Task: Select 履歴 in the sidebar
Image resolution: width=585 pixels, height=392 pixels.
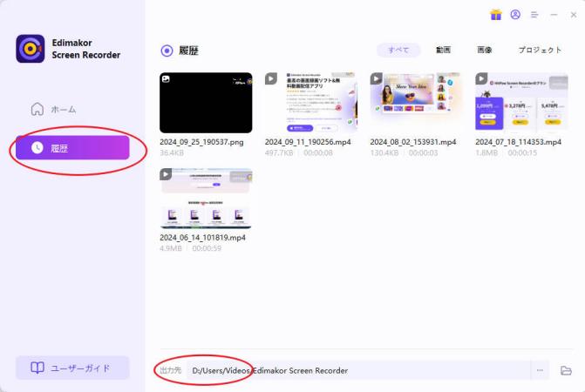Action: [72, 148]
